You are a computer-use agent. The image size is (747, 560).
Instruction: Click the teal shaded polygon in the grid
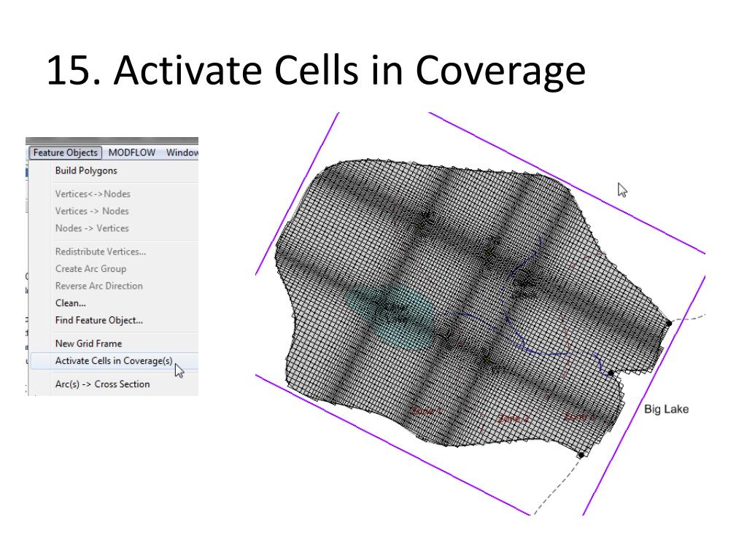392,316
